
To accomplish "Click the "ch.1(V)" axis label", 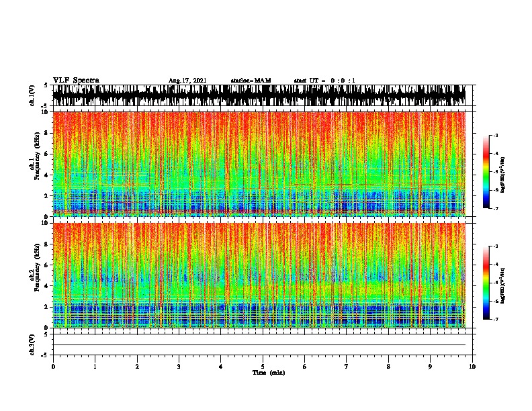I will point(32,95).
